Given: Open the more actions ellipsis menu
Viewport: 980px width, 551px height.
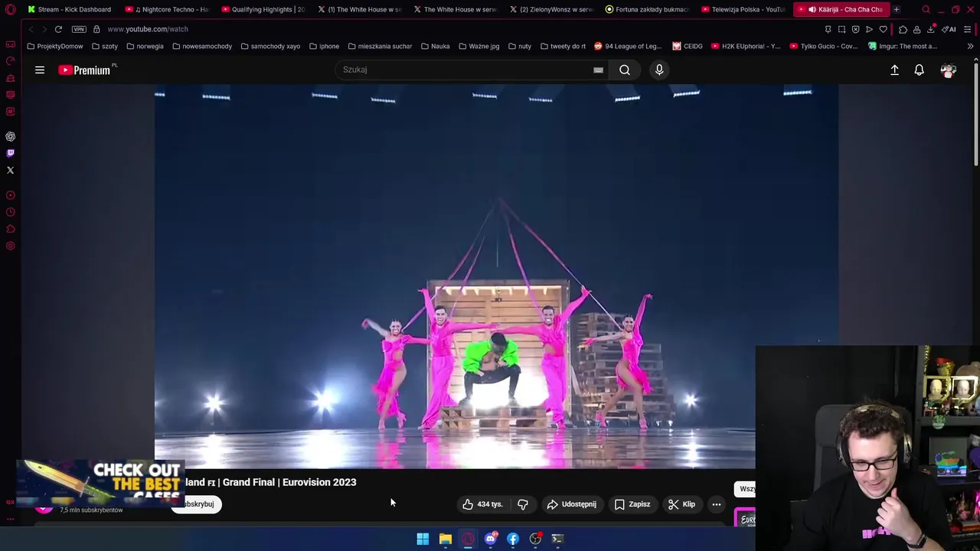Looking at the screenshot, I should (717, 504).
